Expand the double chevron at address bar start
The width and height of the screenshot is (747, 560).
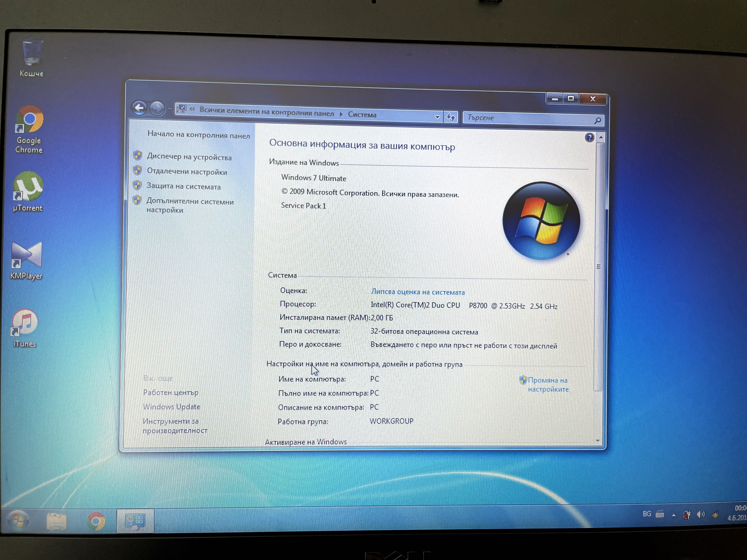coord(192,109)
